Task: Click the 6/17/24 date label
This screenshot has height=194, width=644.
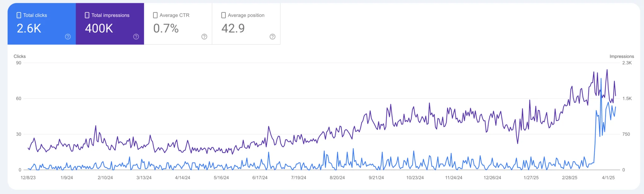Action: click(x=260, y=178)
